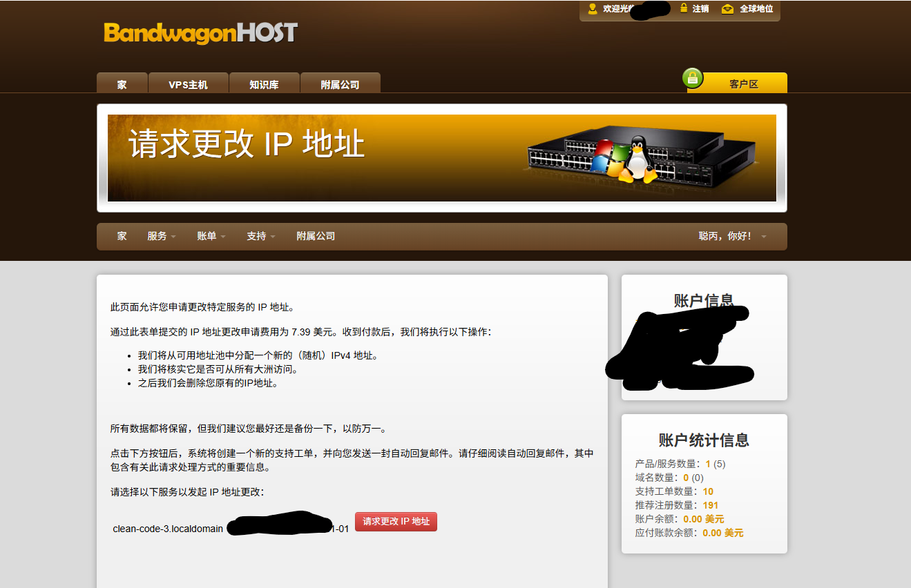
Task: Click the 账户统计信息 heading
Action: point(704,440)
